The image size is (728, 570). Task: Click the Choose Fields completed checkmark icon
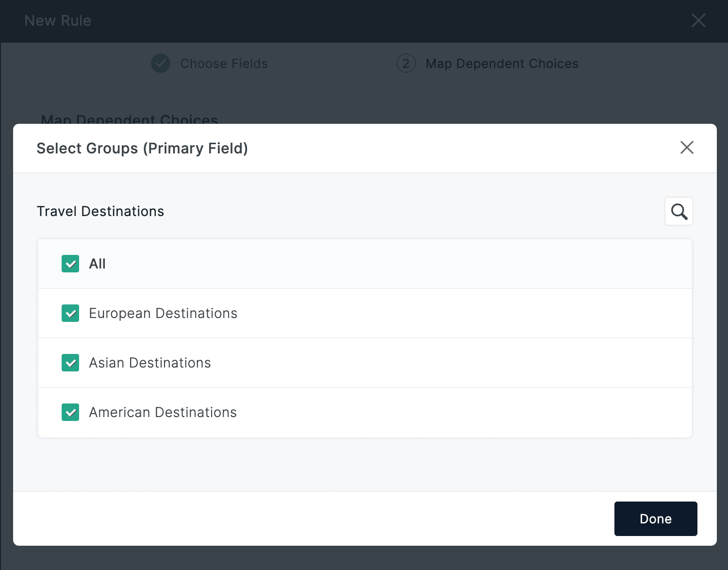161,64
